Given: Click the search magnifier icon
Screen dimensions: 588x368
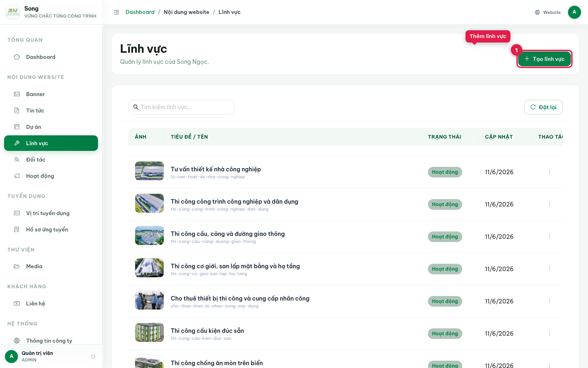Looking at the screenshot, I should point(136,107).
